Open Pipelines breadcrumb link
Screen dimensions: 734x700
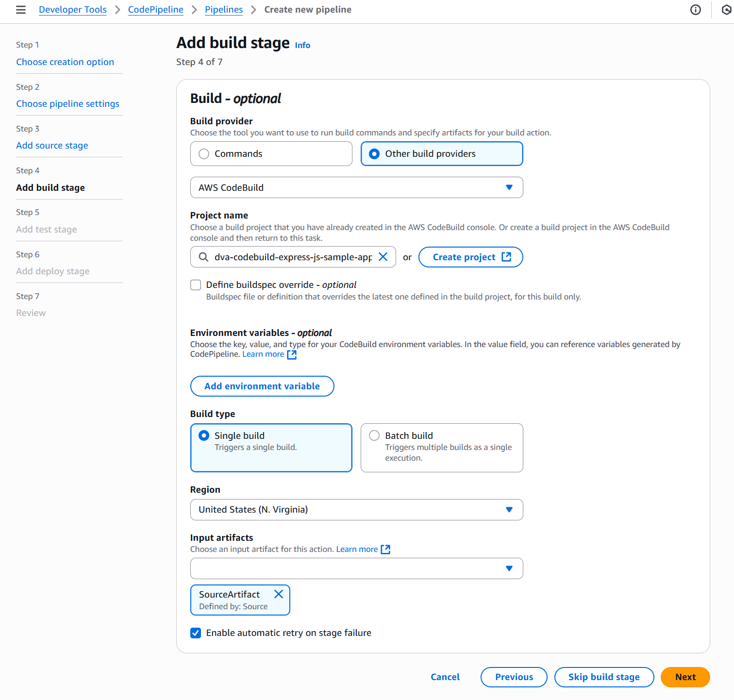pos(224,10)
